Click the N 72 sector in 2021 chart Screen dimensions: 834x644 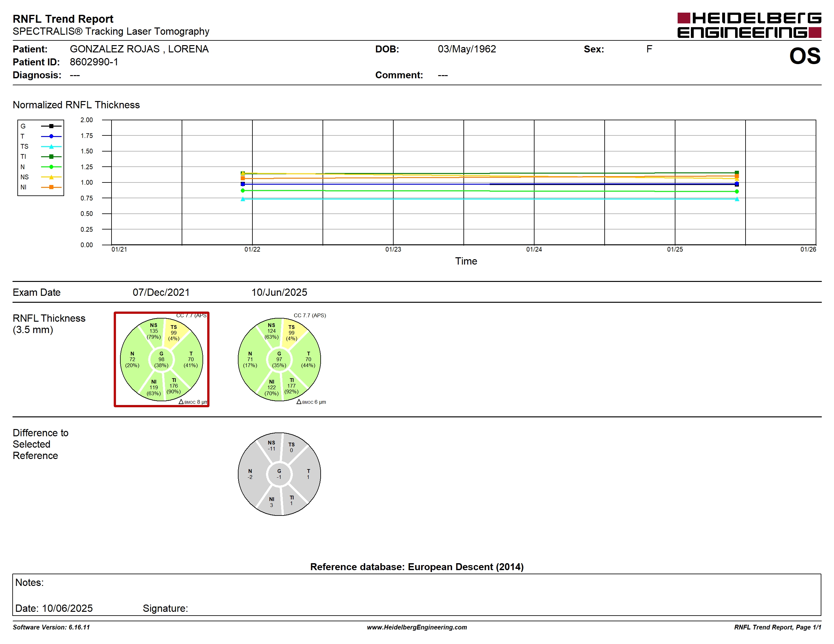(132, 359)
